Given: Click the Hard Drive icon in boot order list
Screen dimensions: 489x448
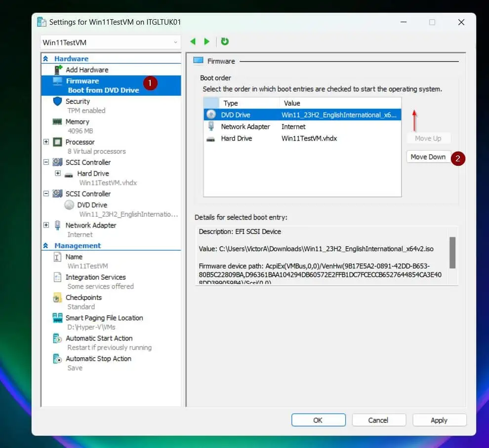Looking at the screenshot, I should point(211,139).
